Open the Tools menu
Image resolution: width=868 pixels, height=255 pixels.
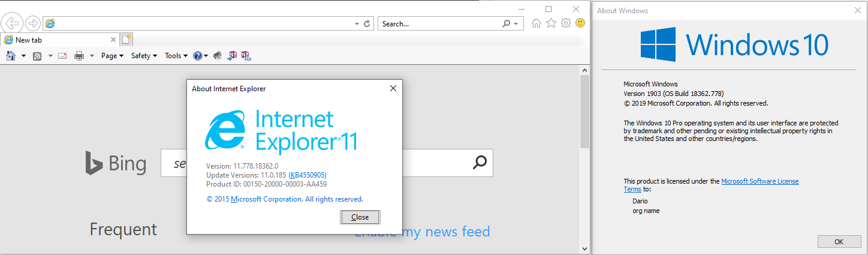(x=176, y=56)
